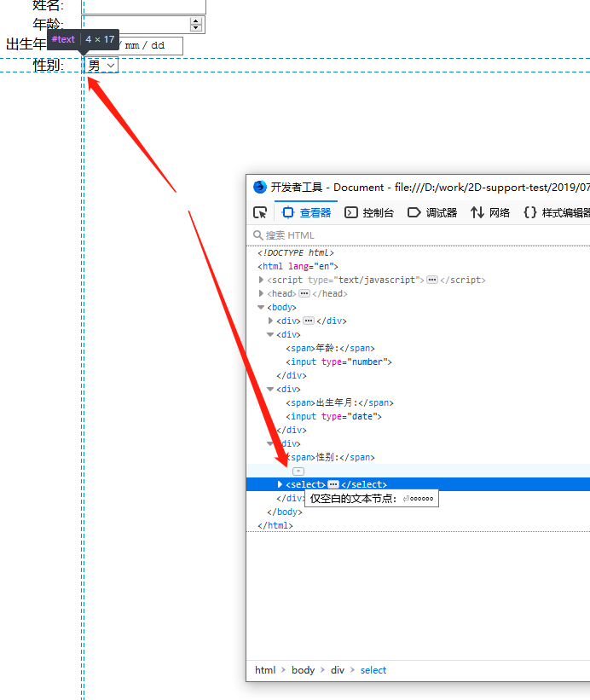Select the span 出生年月 node
The height and width of the screenshot is (700, 590).
tap(339, 402)
